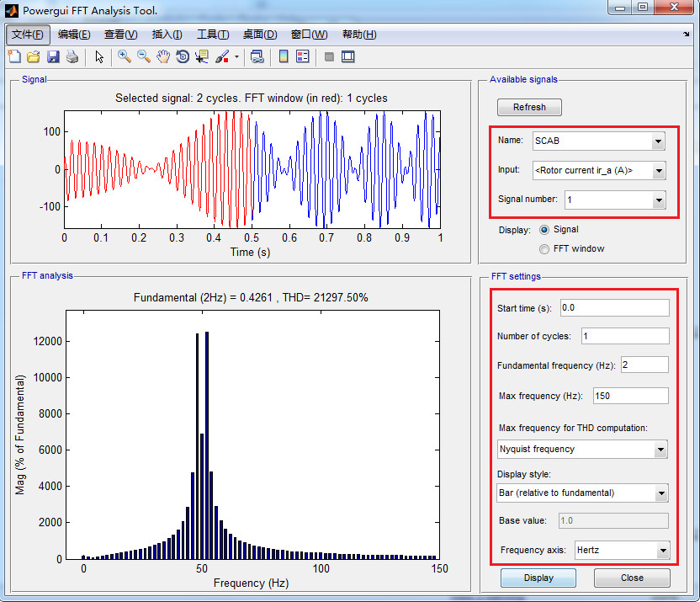
Task: Save the figure using the floppy disk icon
Action: [53, 57]
